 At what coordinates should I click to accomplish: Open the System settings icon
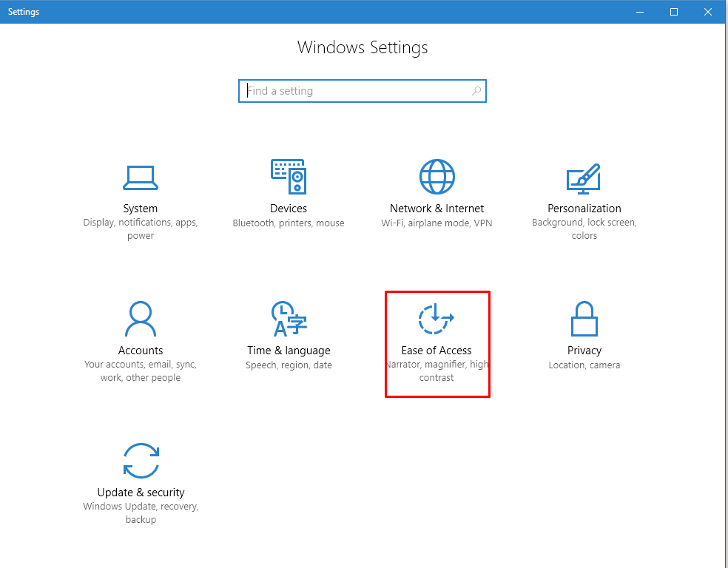pos(141,177)
